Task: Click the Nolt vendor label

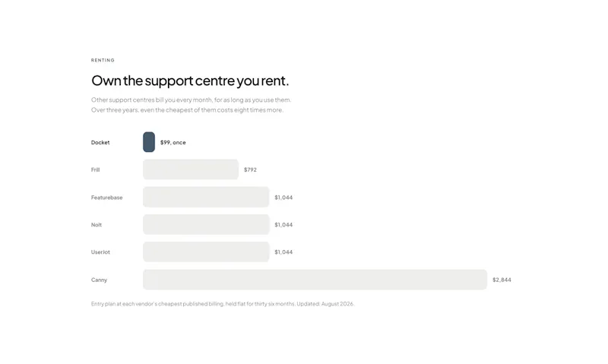Action: pos(97,225)
